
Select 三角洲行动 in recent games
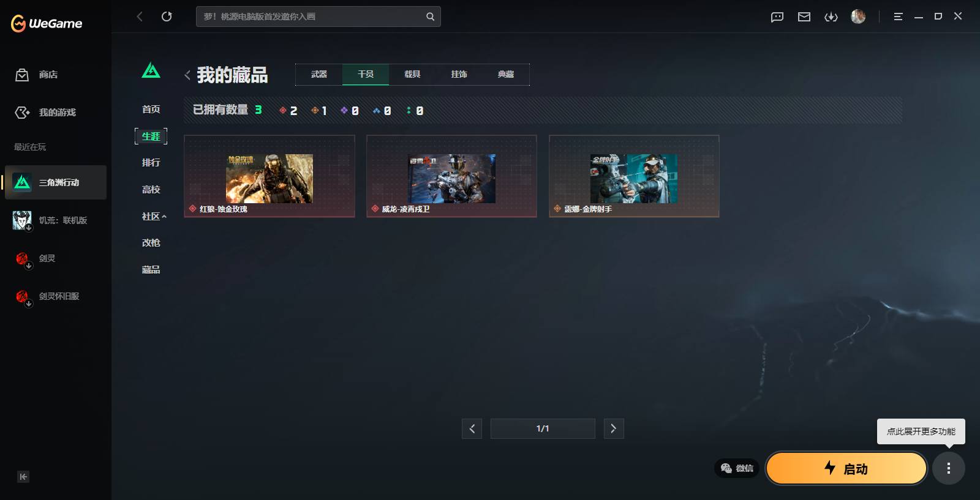(56, 182)
